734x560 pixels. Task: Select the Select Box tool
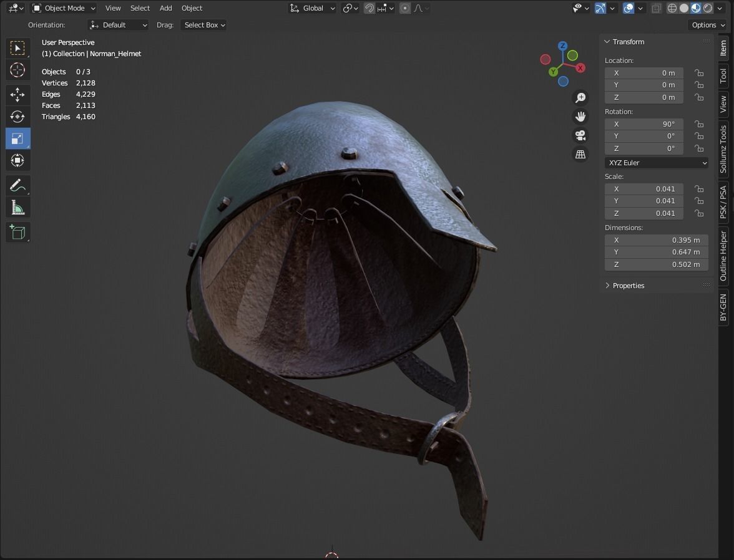17,48
